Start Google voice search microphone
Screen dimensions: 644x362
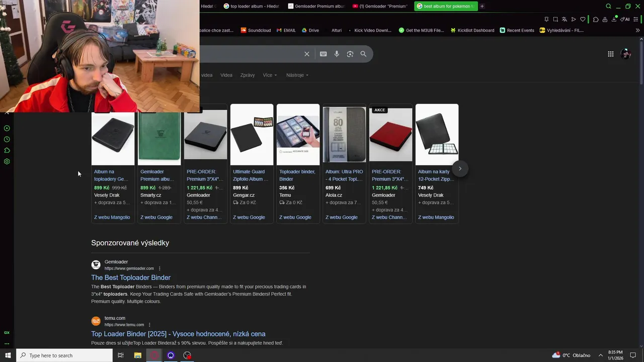[x=337, y=54]
